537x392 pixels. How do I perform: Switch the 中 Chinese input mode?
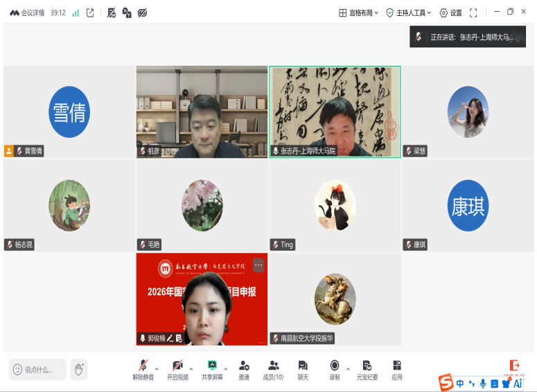(x=460, y=383)
